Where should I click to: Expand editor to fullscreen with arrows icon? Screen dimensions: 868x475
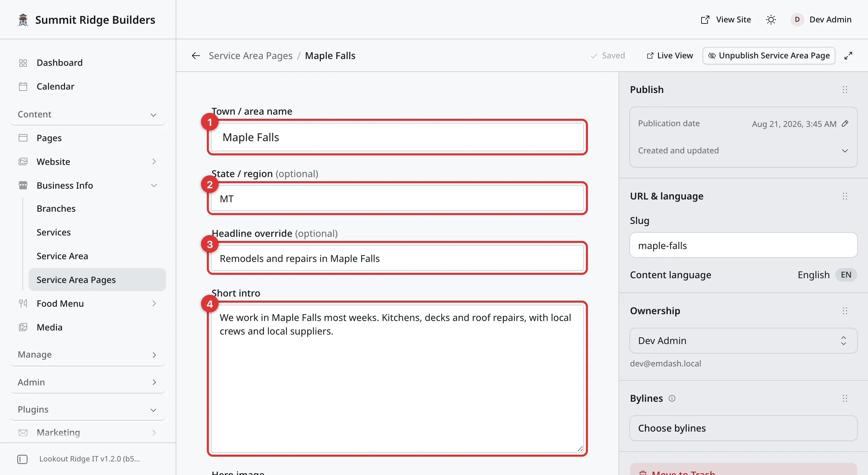pos(848,56)
